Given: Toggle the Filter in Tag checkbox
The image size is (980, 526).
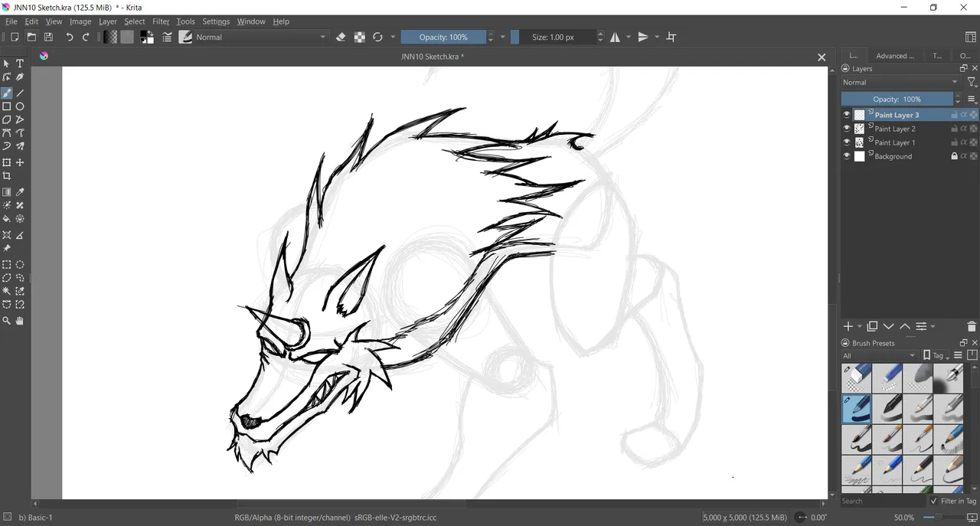Looking at the screenshot, I should click(933, 501).
